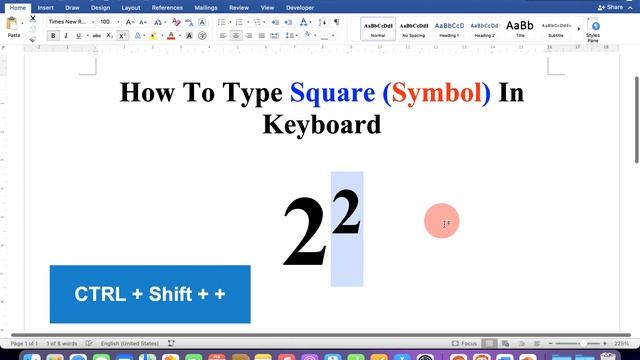Image resolution: width=640 pixels, height=360 pixels.
Task: Zoom out with the minus icon
Action: pyautogui.click(x=551, y=344)
